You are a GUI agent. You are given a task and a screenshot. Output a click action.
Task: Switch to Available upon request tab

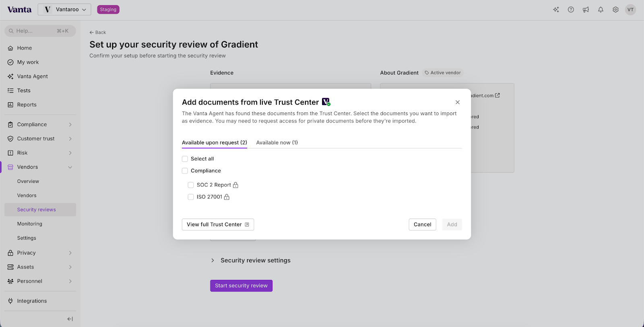tap(215, 143)
